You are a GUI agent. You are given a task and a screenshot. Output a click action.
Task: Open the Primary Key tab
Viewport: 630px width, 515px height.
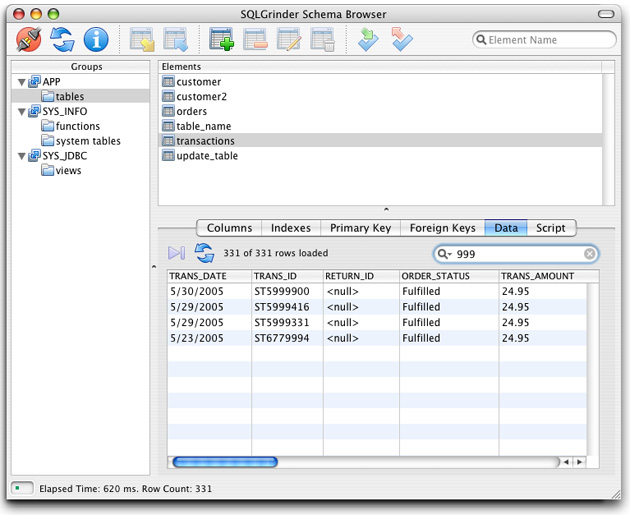click(360, 228)
